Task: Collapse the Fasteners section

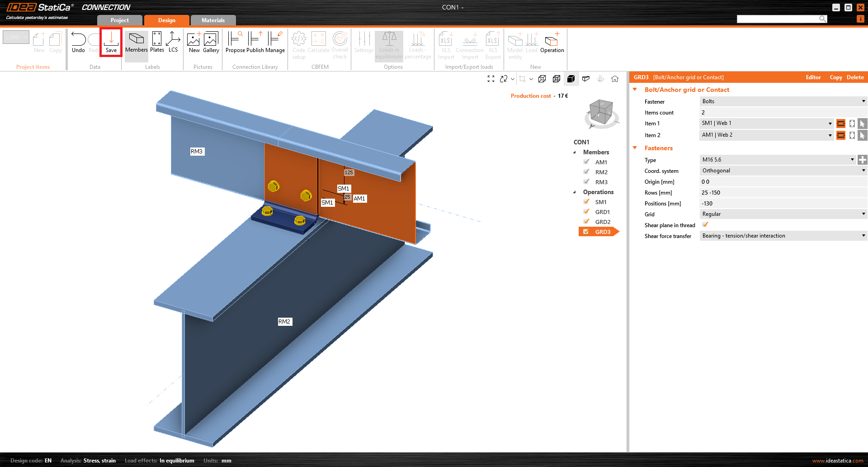Action: pyautogui.click(x=635, y=148)
